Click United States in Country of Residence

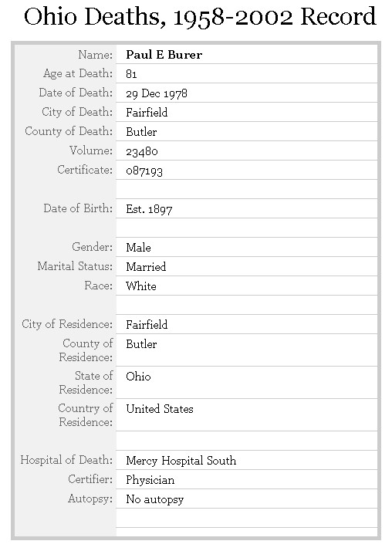pyautogui.click(x=160, y=409)
